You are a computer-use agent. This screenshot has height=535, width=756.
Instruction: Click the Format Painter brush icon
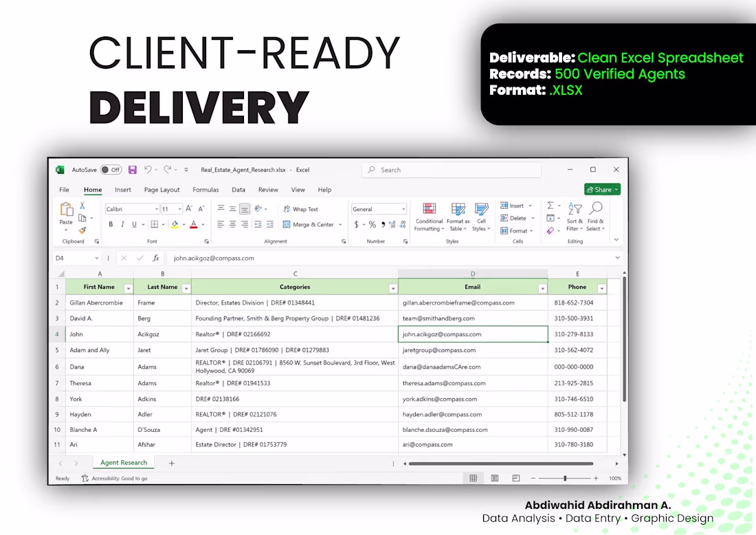pos(82,230)
